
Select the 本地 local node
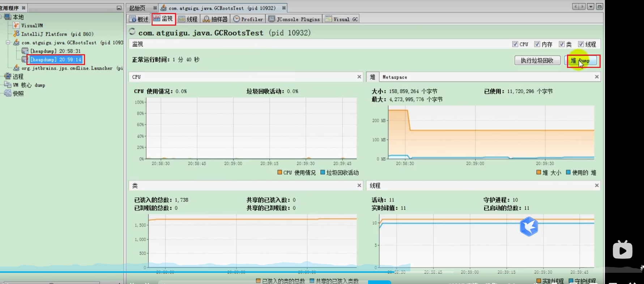[x=18, y=17]
